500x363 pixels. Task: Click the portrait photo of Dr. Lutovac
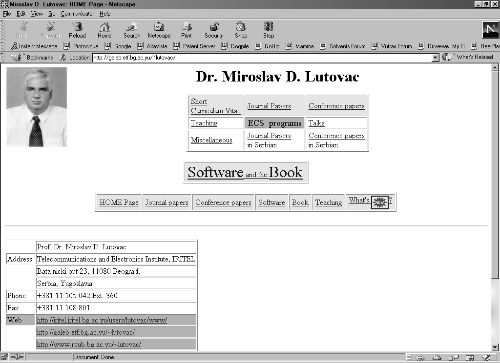coord(37,107)
